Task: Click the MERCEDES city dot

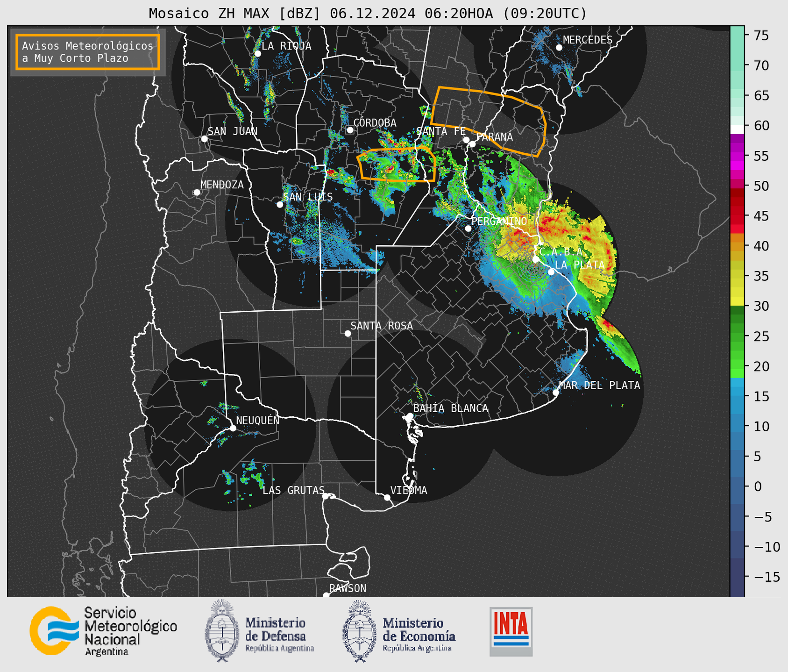Action: pyautogui.click(x=559, y=48)
